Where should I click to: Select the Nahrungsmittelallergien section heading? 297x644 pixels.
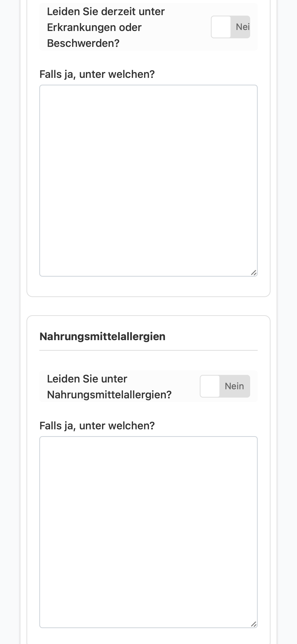click(x=103, y=336)
